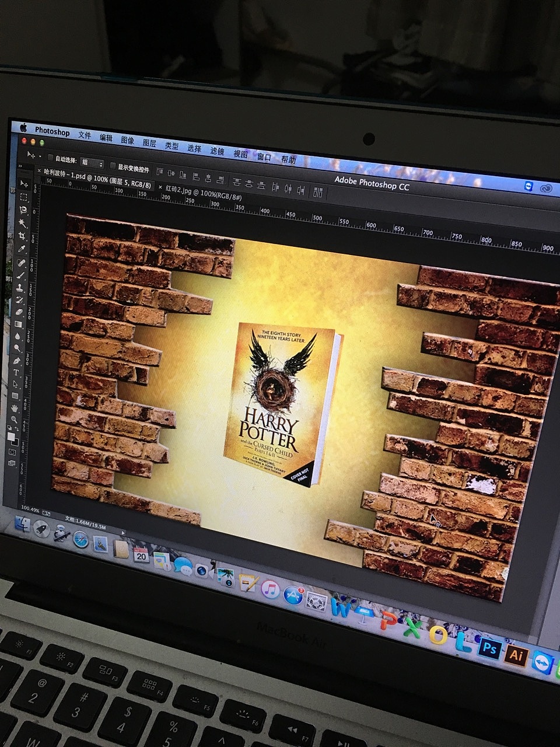Change the screen mode

click(12, 463)
